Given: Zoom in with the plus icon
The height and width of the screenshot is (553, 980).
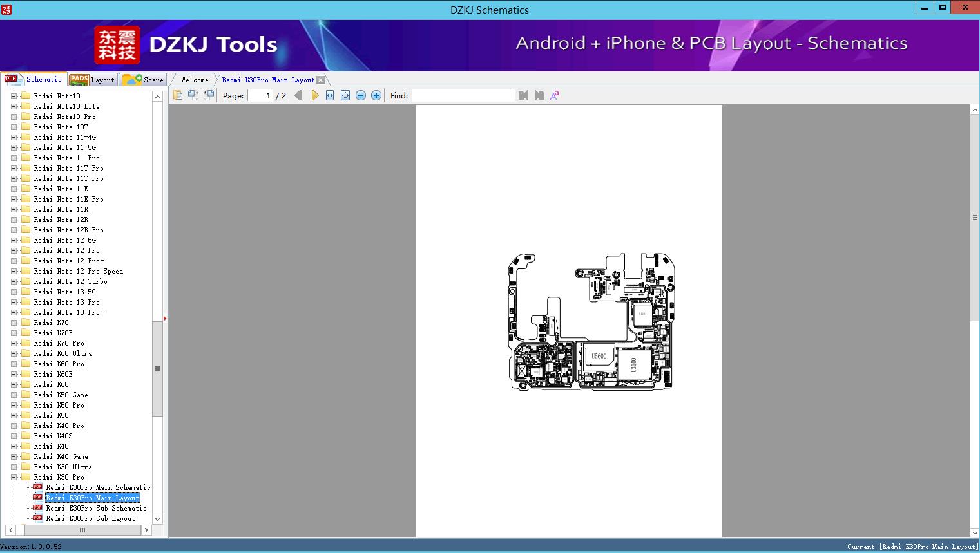Looking at the screenshot, I should (x=376, y=95).
